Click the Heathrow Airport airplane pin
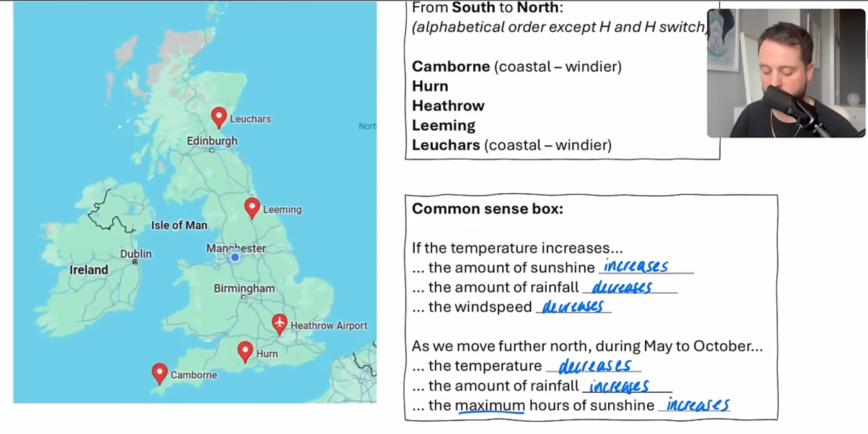Image resolution: width=868 pixels, height=434 pixels. click(x=279, y=323)
